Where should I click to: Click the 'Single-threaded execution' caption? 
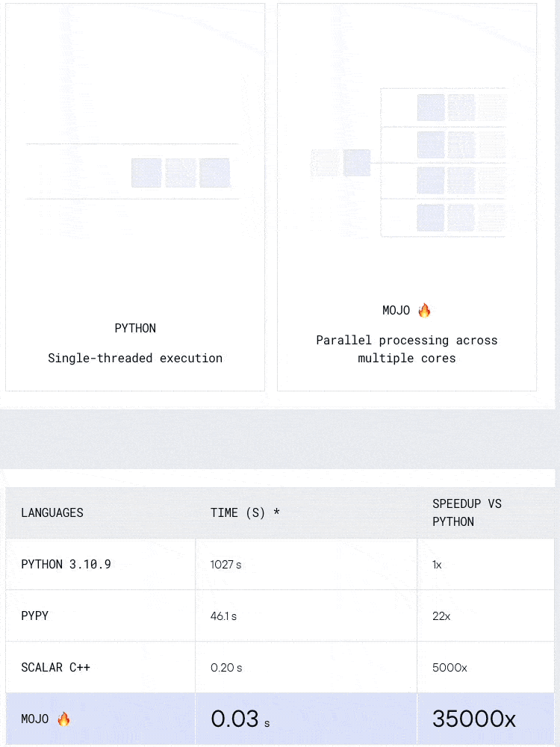(x=135, y=358)
